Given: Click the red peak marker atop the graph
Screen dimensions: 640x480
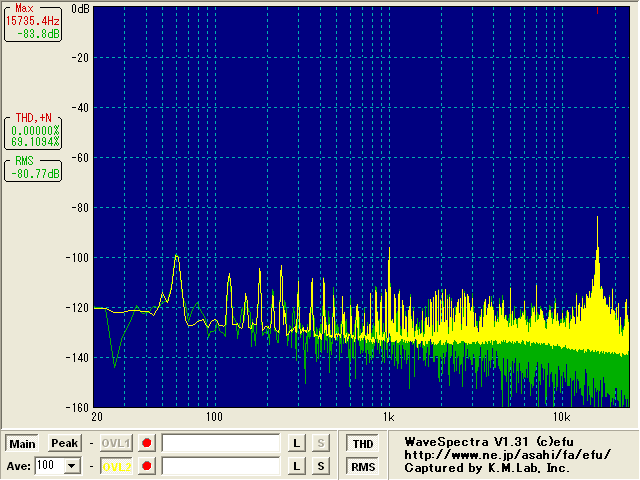Looking at the screenshot, I should [x=598, y=10].
